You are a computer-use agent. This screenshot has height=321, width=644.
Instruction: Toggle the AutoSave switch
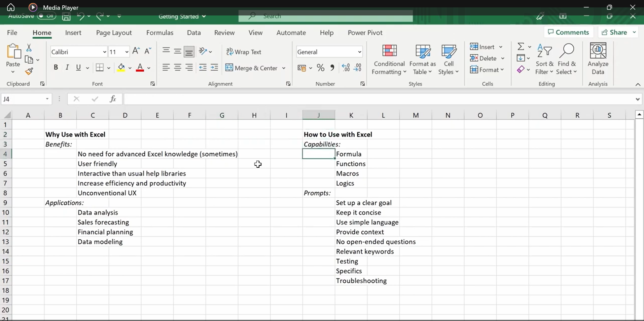point(46,16)
